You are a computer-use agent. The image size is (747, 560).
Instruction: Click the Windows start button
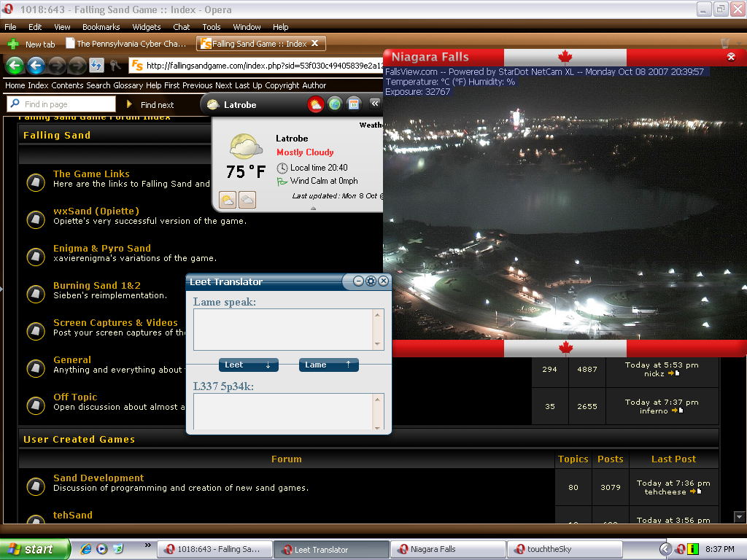pyautogui.click(x=35, y=550)
